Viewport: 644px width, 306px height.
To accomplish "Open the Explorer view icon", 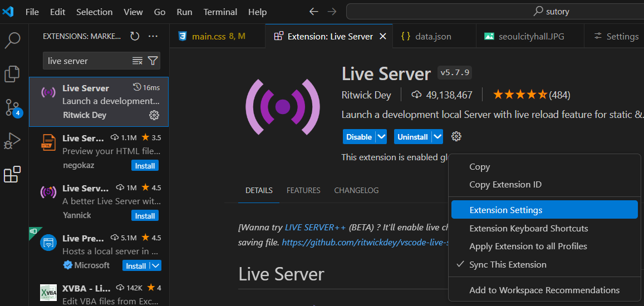I will coord(13,74).
